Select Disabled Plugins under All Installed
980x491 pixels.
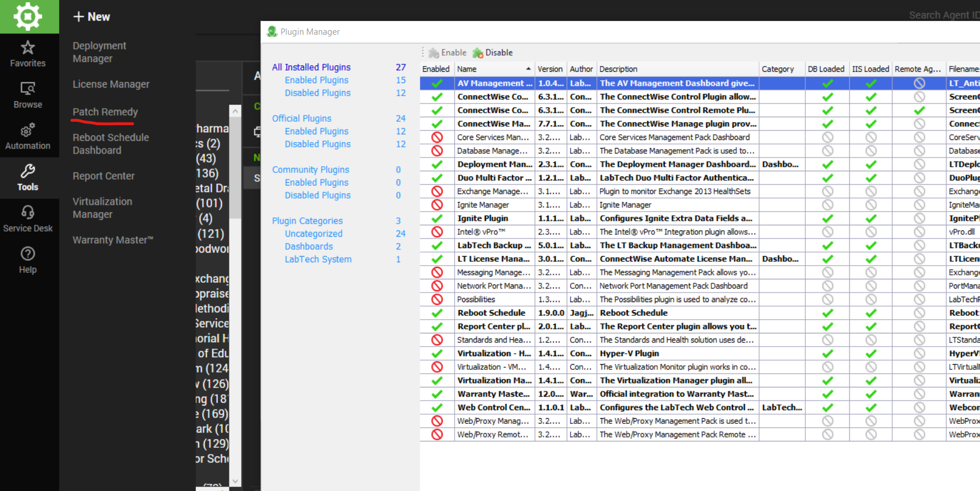318,93
